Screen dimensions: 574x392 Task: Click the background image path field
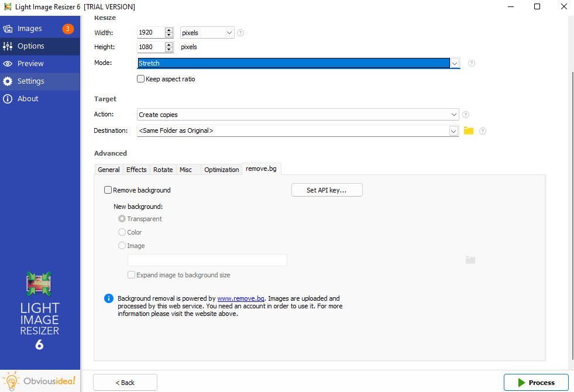(x=207, y=260)
